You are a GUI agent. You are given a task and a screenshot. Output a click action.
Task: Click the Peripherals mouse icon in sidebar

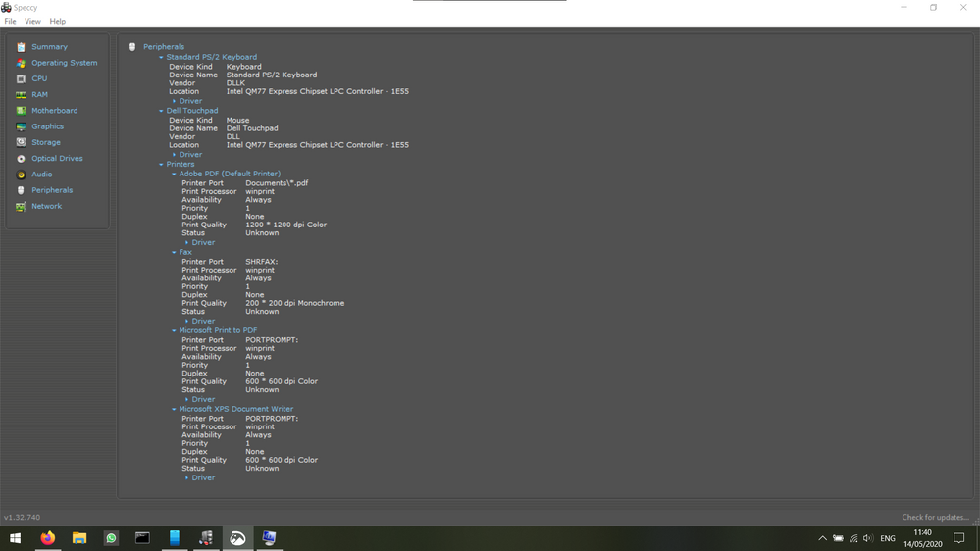click(21, 190)
